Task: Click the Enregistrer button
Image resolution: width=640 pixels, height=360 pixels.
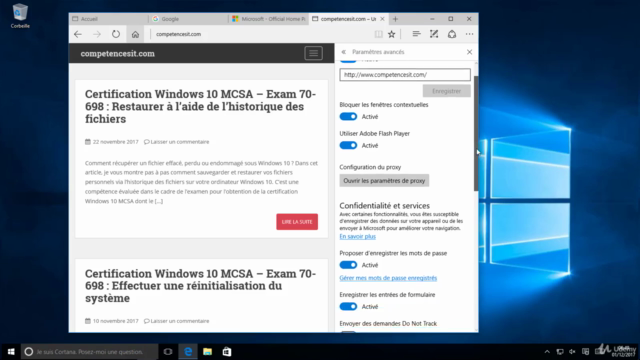Action: (x=447, y=91)
